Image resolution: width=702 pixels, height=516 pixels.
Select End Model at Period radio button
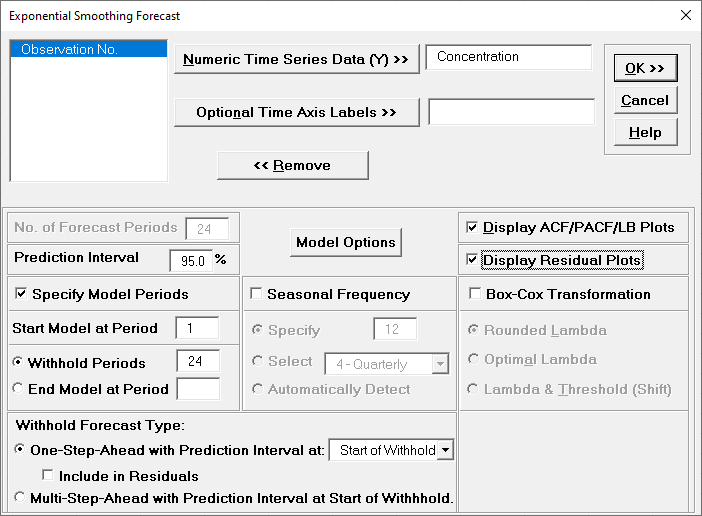pos(20,389)
